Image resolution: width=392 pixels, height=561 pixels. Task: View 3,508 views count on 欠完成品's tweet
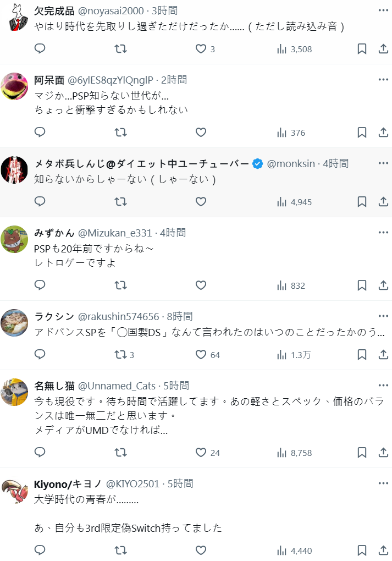[294, 49]
